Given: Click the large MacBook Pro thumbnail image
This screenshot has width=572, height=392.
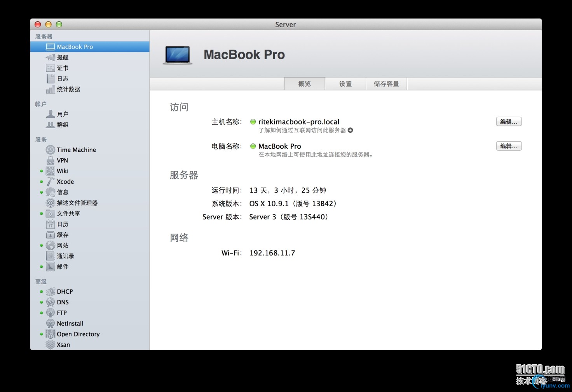Looking at the screenshot, I should pyautogui.click(x=178, y=55).
